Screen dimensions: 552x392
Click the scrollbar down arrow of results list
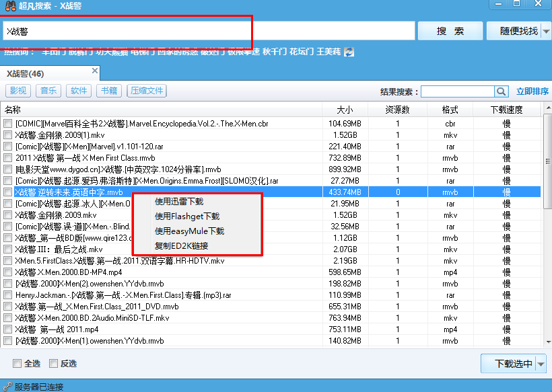coord(548,342)
